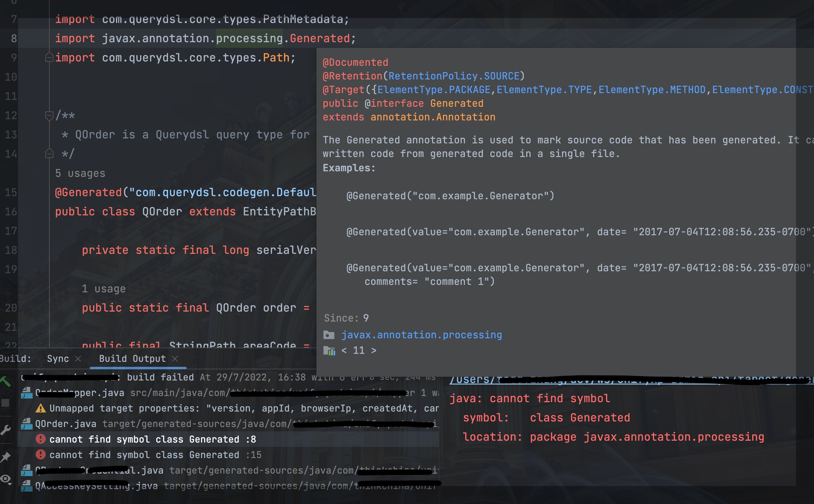This screenshot has height=504, width=814.
Task: Close the Build Output tab
Action: coord(175,359)
